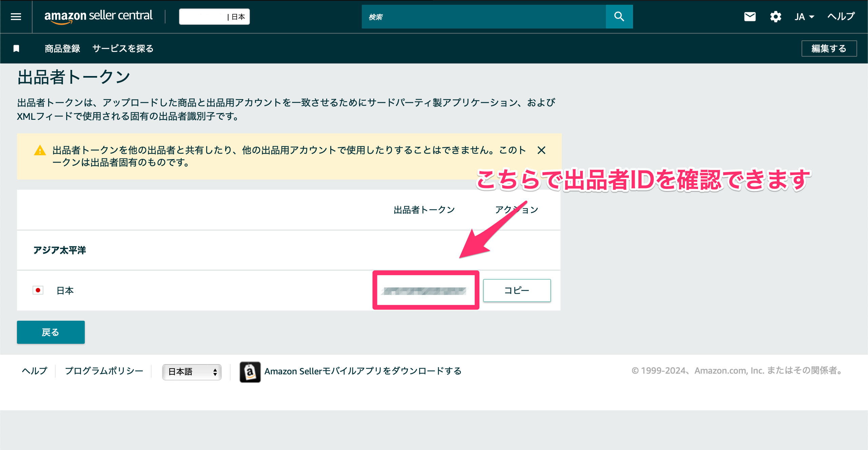Open settings via the gear icon

[x=776, y=16]
